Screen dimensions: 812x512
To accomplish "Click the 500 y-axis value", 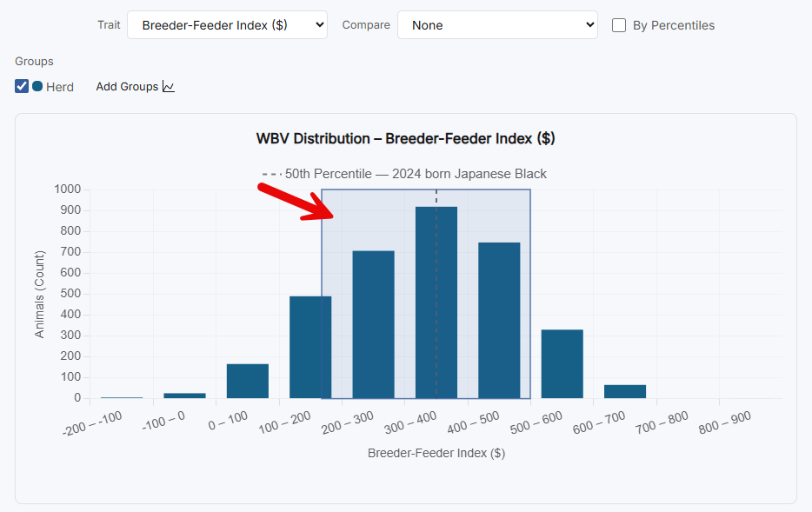I will (71, 294).
